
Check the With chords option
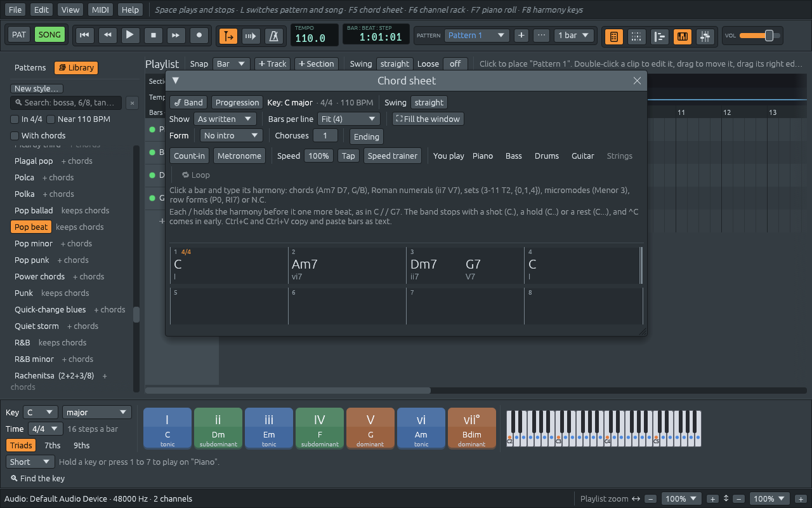15,136
